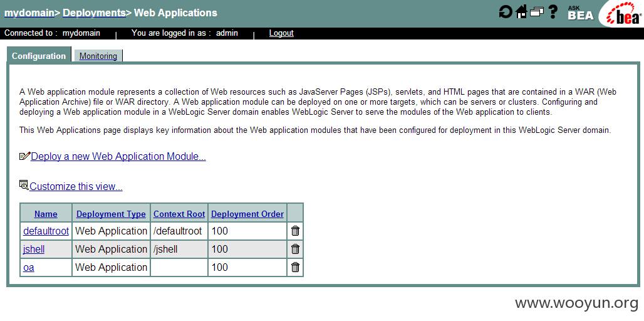Screen dimensions: 644x321
Task: Select the Configuration tab
Action: pos(39,56)
